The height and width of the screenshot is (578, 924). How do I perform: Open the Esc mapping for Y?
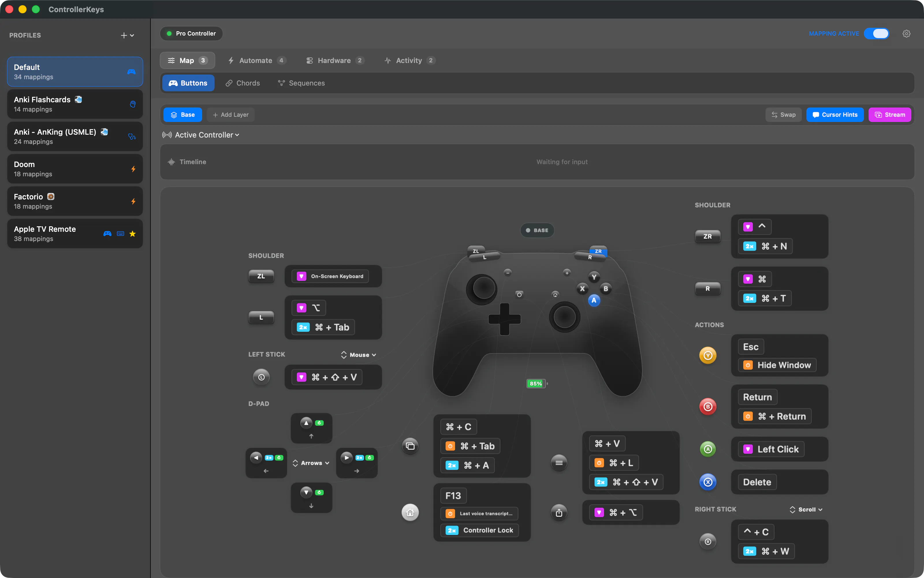(751, 347)
